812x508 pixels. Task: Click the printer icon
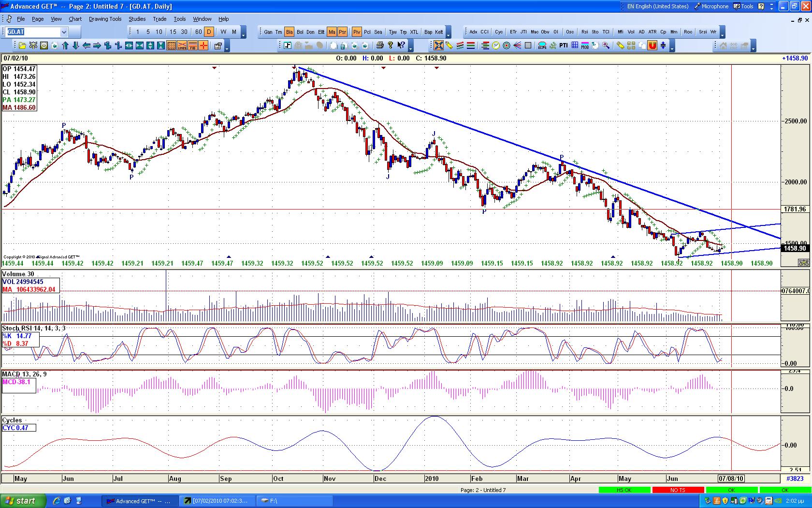pos(380,45)
